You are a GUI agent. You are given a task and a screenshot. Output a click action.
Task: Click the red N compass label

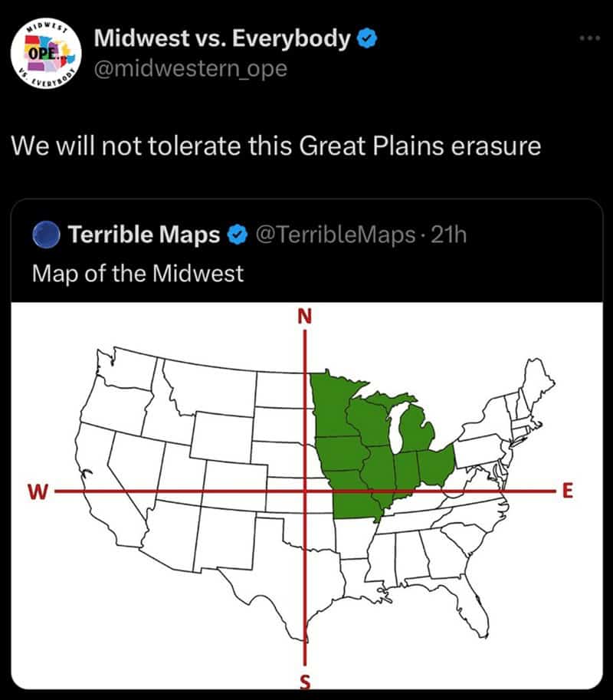click(305, 317)
